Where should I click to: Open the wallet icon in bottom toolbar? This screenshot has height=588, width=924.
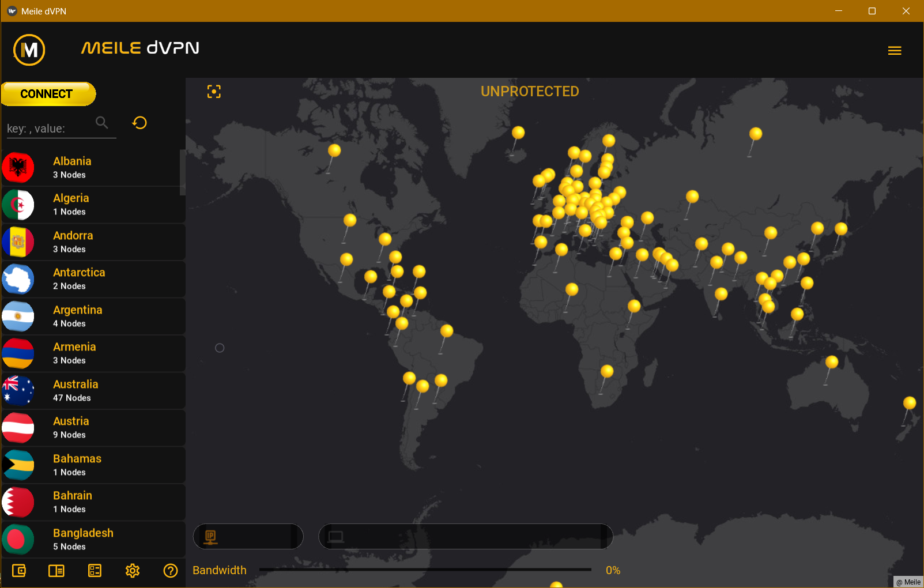pyautogui.click(x=19, y=571)
